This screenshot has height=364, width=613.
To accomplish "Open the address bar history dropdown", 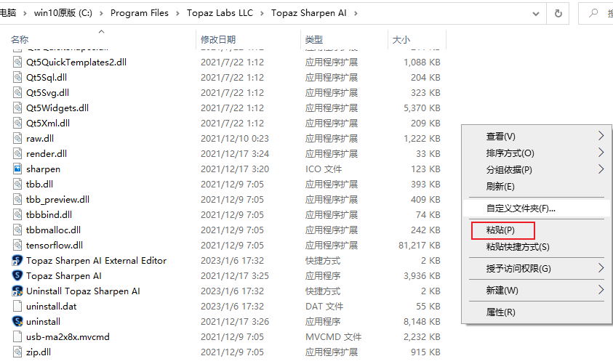I will (536, 14).
